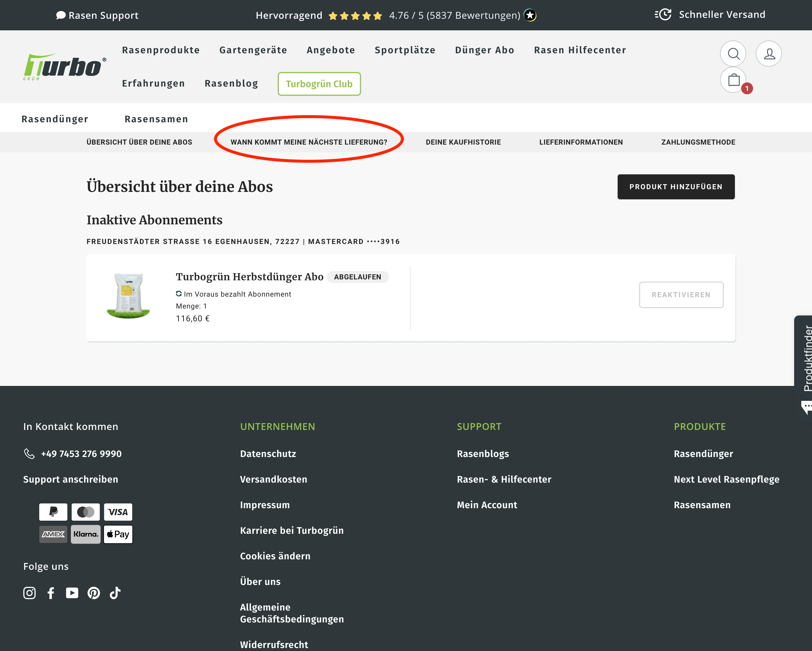812x651 pixels.
Task: Open Turbogrün Herbstdünger Abo title
Action: pos(249,277)
